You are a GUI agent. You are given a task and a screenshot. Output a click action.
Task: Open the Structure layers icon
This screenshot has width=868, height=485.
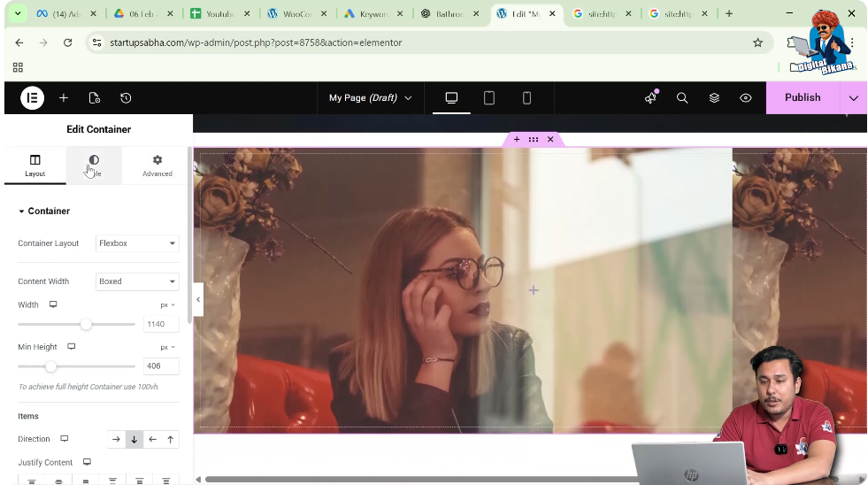pos(714,98)
